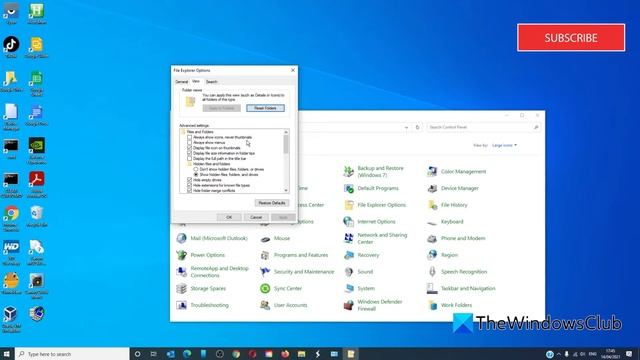This screenshot has height=360, width=640.
Task: Open Firefox from the taskbar
Action: (285, 354)
